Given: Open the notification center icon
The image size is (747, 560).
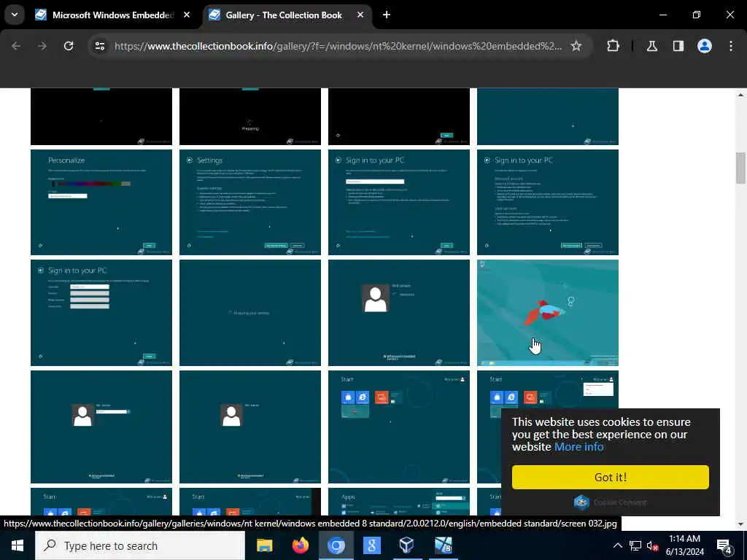Looking at the screenshot, I should click(724, 545).
